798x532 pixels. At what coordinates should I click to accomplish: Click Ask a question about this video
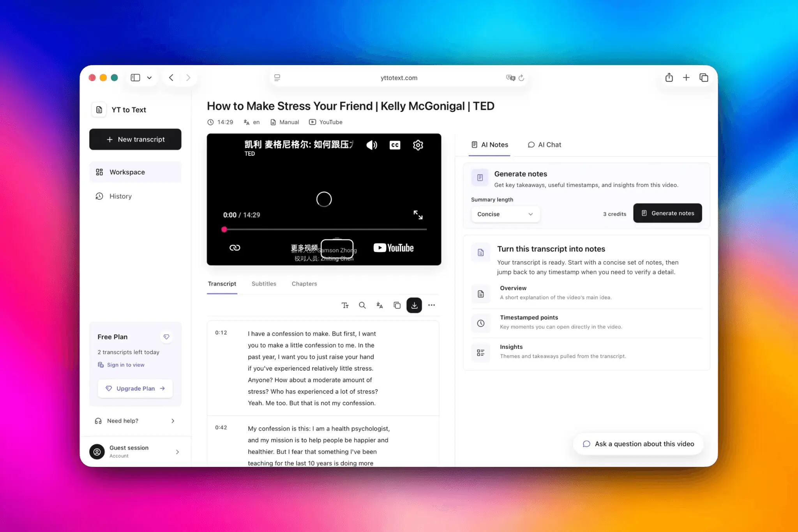click(x=638, y=444)
